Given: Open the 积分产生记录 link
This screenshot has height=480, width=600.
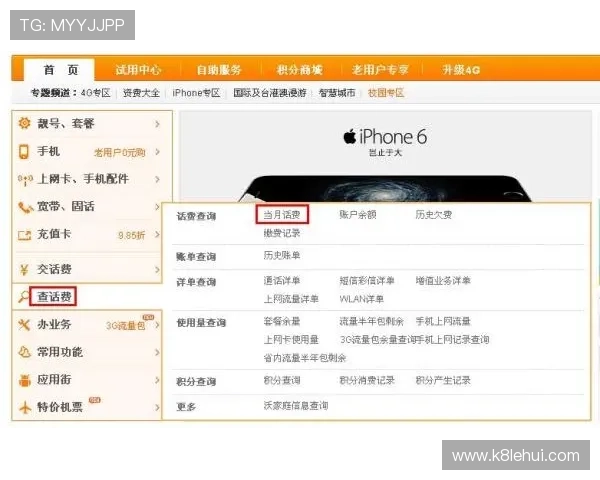Looking at the screenshot, I should pos(443,380).
